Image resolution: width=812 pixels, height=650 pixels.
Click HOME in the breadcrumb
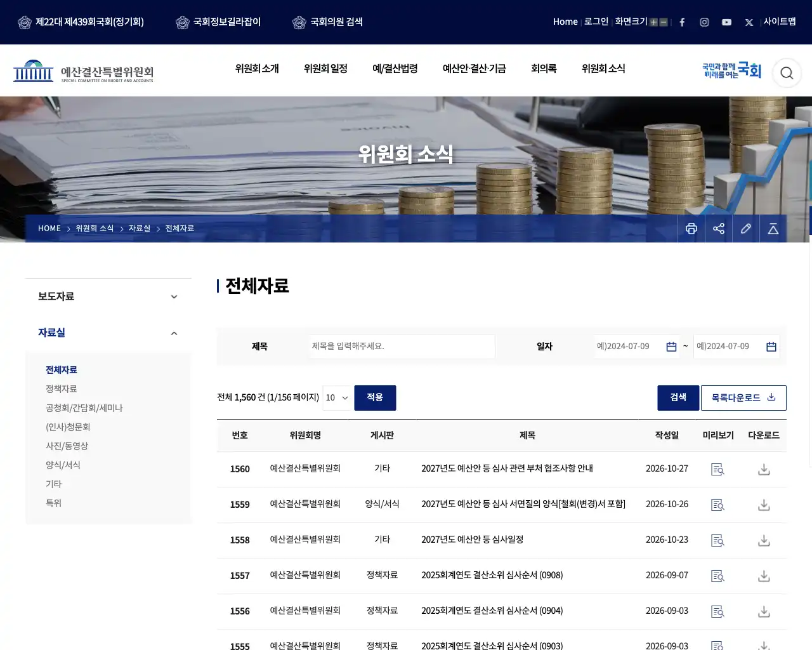pos(49,229)
